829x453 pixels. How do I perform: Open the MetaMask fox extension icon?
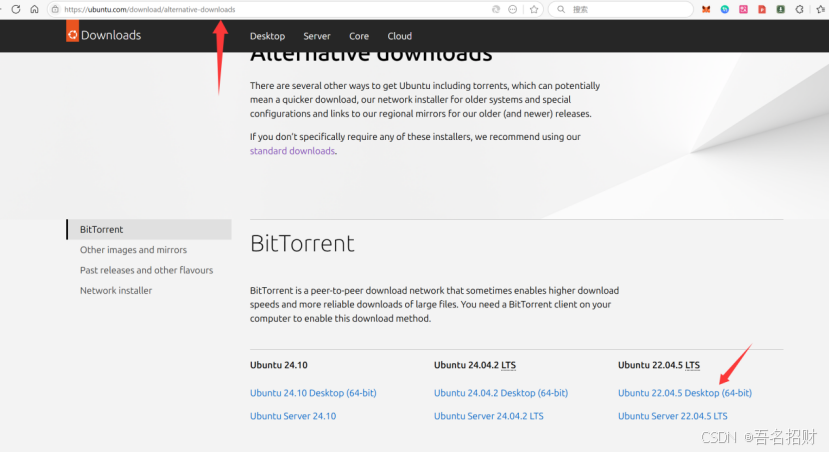[x=706, y=9]
